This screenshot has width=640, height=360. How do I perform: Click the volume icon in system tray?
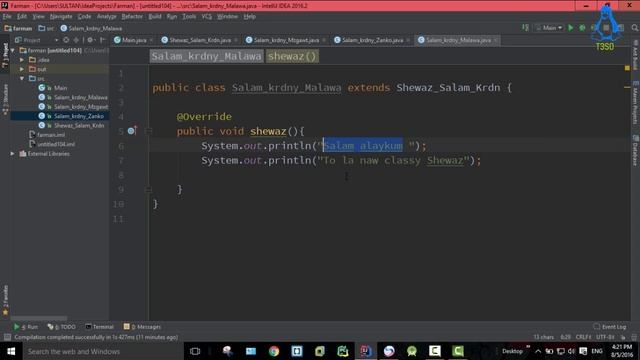tap(571, 351)
